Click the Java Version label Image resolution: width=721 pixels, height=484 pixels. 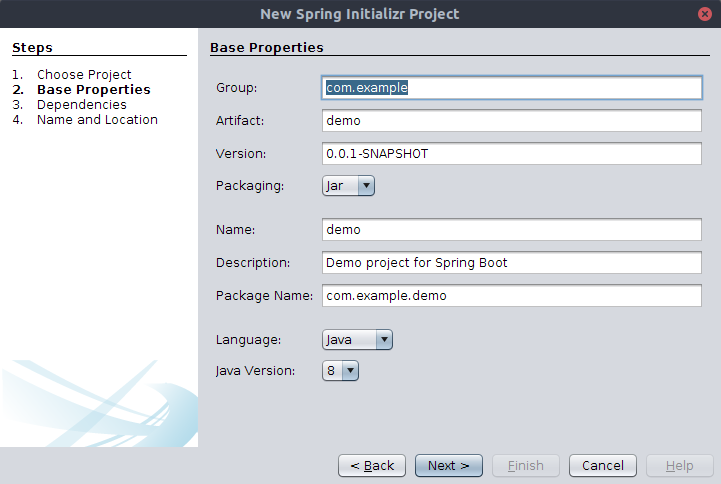[x=256, y=370]
